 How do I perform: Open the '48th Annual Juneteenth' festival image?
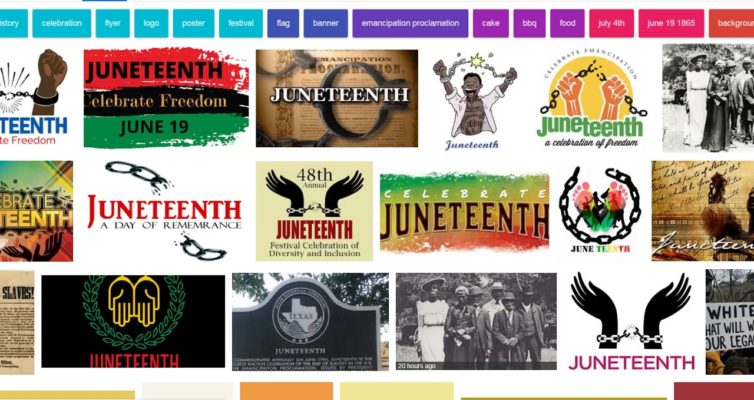(314, 211)
